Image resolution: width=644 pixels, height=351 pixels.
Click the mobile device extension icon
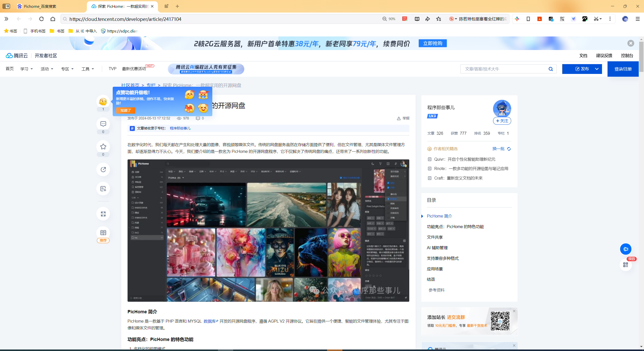coord(528,19)
